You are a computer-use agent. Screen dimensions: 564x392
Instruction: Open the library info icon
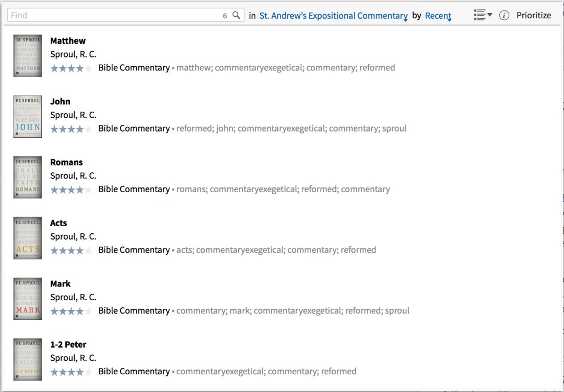click(x=504, y=15)
